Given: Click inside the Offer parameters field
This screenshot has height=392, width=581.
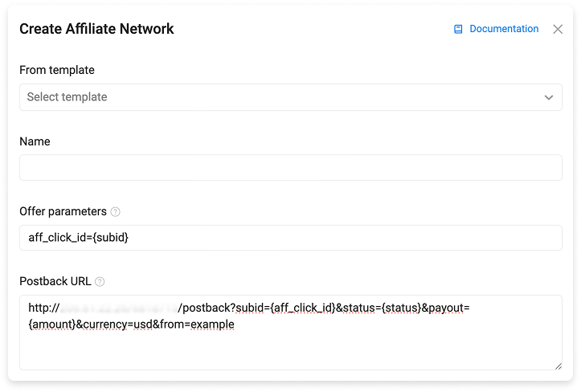Looking at the screenshot, I should [291, 238].
